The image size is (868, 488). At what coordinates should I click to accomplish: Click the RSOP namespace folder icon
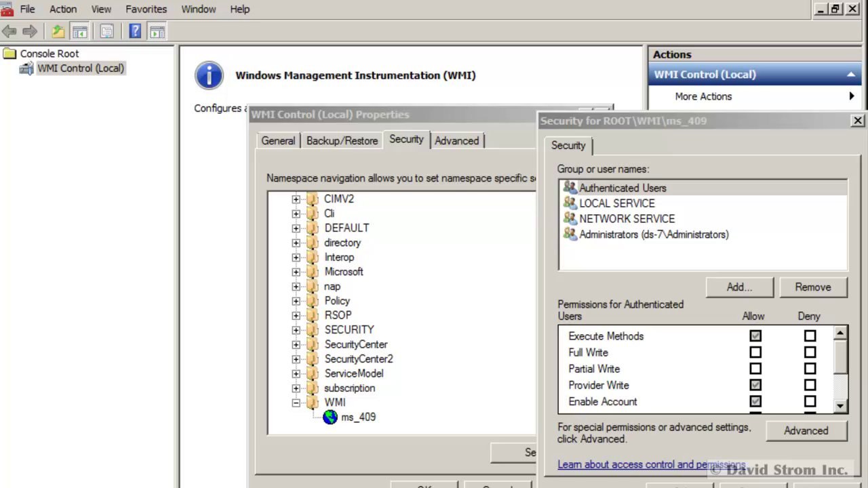[313, 315]
